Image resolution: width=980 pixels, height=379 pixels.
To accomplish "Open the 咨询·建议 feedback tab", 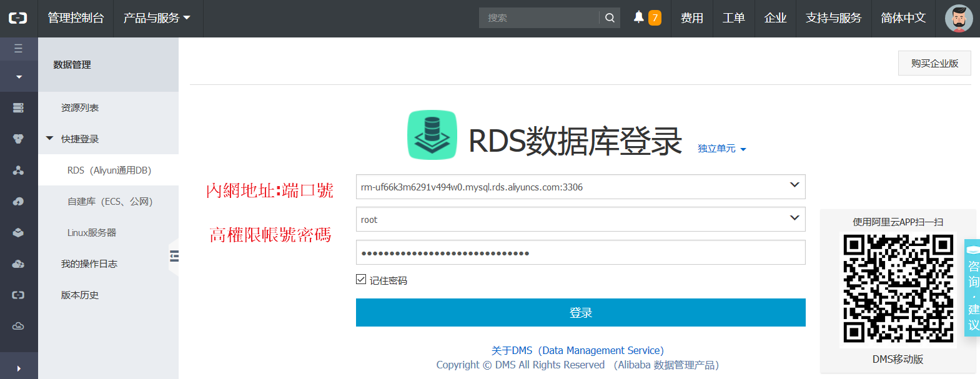I will tap(973, 288).
